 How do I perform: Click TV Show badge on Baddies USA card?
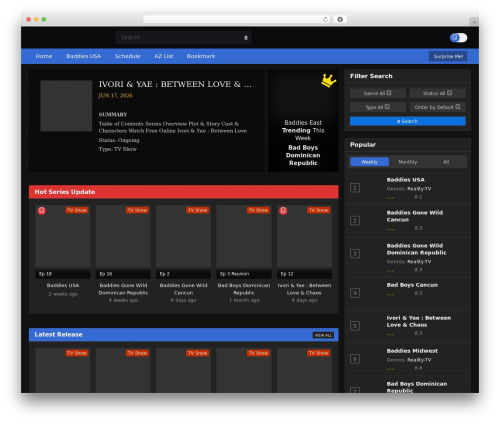pos(77,210)
